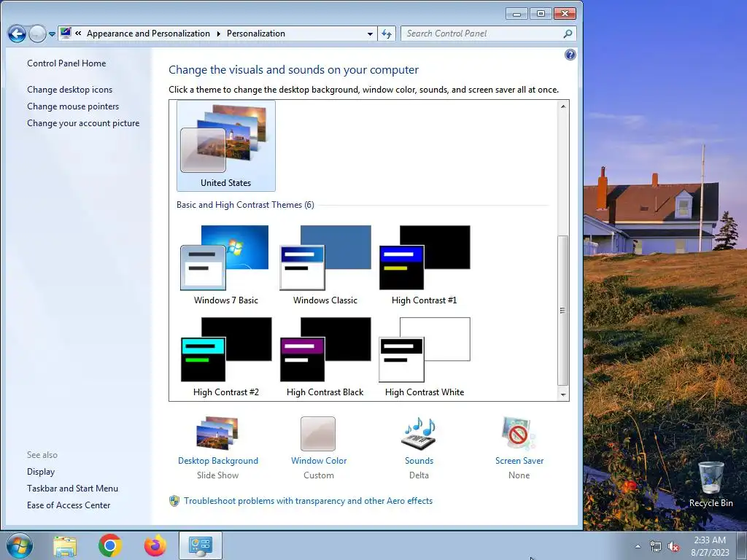Open Help with the question mark icon

point(570,55)
